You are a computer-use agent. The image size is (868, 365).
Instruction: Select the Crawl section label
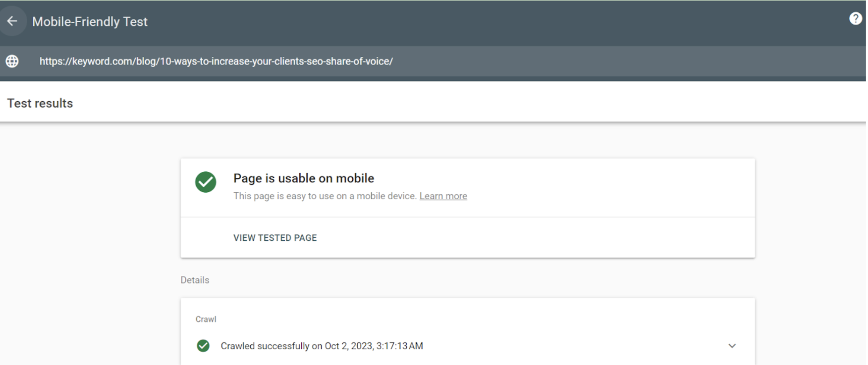[206, 319]
